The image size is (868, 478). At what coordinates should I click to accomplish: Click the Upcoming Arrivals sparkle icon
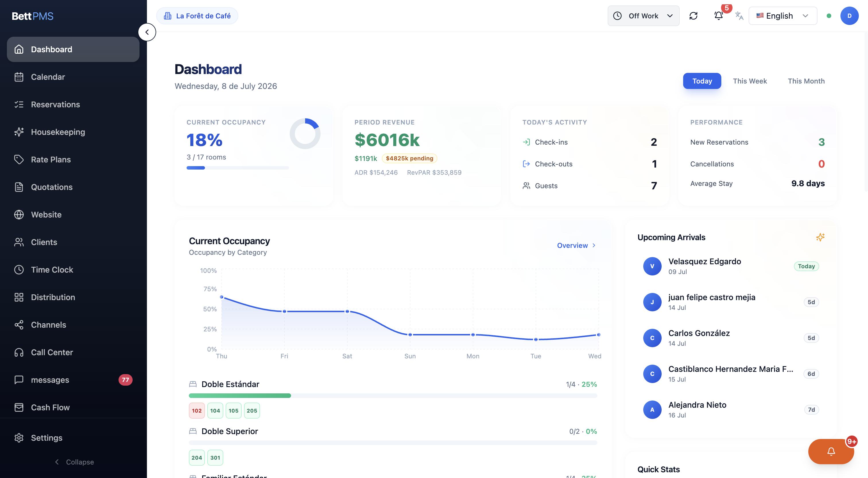[x=820, y=237]
